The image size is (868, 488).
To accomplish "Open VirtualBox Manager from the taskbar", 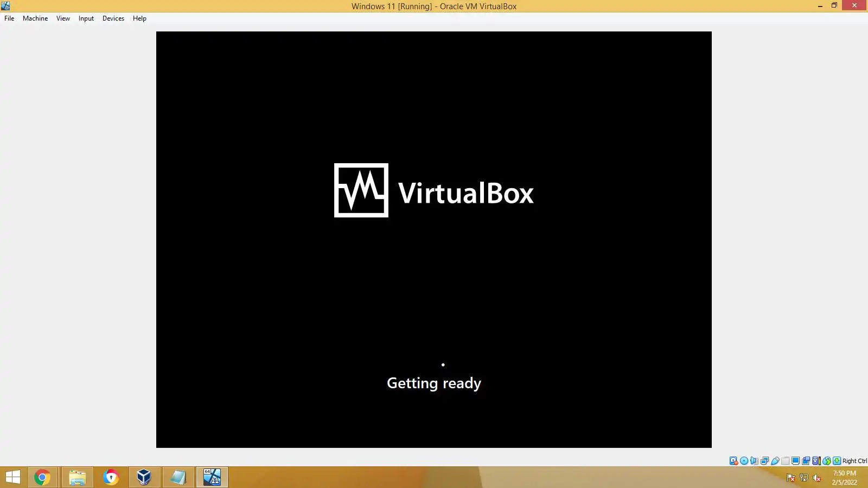I will tap(144, 477).
